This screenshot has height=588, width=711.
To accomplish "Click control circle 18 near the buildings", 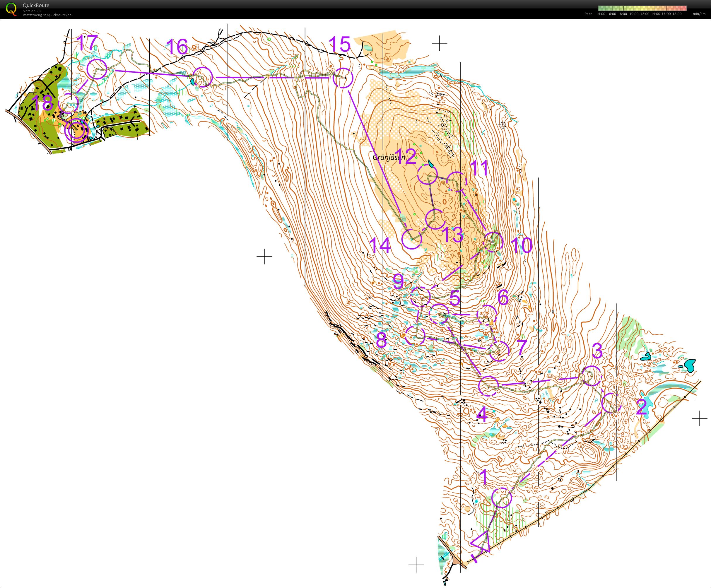I will click(x=69, y=104).
